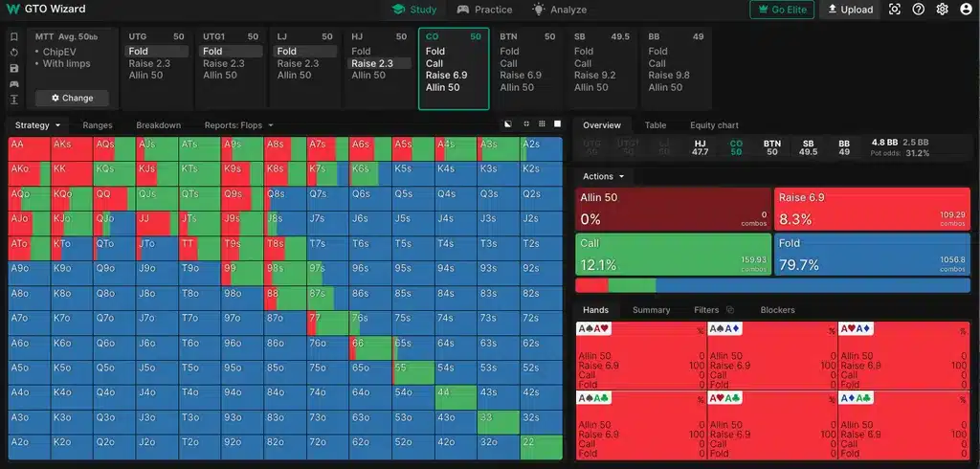Viewport: 980px width, 469px height.
Task: Select the HJ 47.7 position in overview
Action: tap(700, 147)
